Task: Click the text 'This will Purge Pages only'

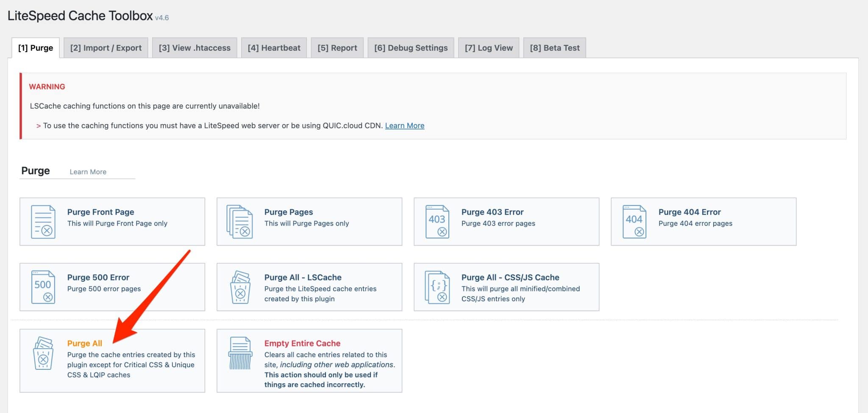Action: pyautogui.click(x=307, y=223)
